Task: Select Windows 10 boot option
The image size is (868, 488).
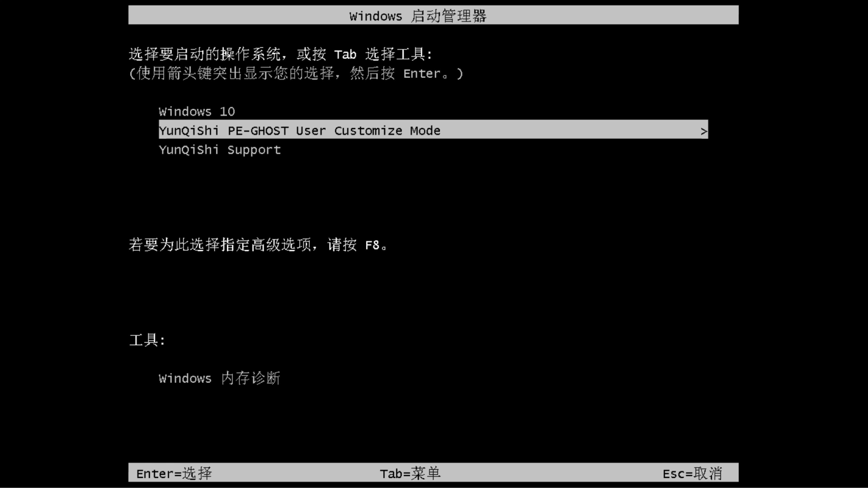Action: (197, 111)
